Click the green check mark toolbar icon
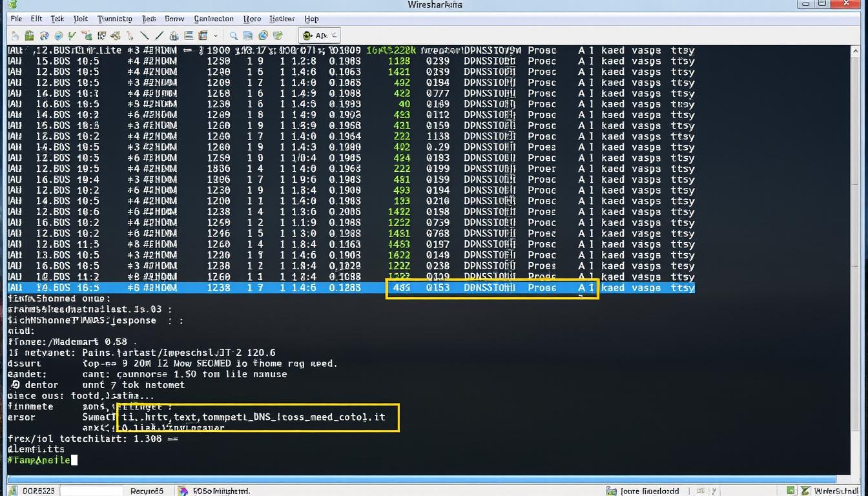 (x=71, y=36)
